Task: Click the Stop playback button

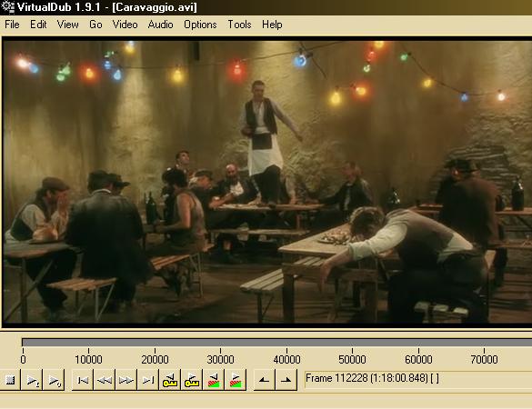Action: pyautogui.click(x=10, y=380)
